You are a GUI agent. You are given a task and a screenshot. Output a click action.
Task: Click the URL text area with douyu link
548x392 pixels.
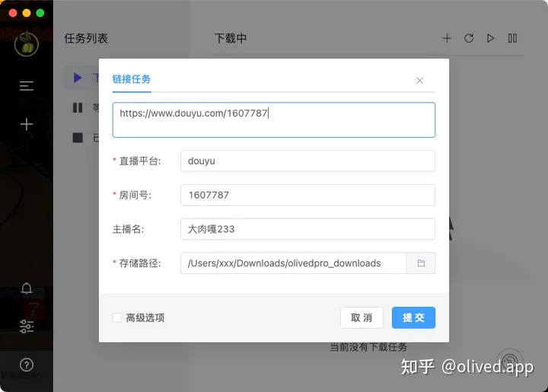274,120
